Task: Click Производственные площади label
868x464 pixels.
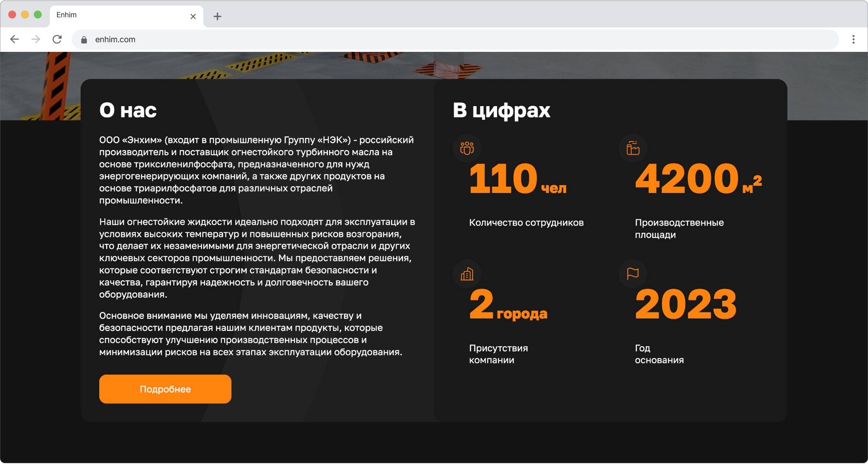Action: 680,229
